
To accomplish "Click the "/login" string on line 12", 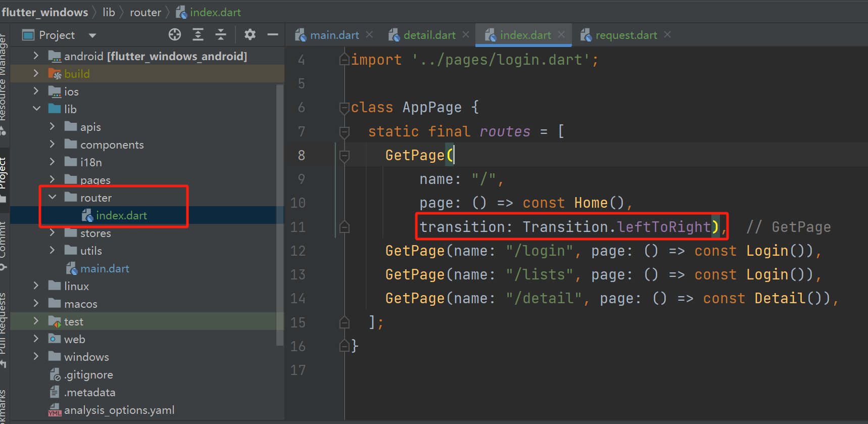I will coord(540,251).
